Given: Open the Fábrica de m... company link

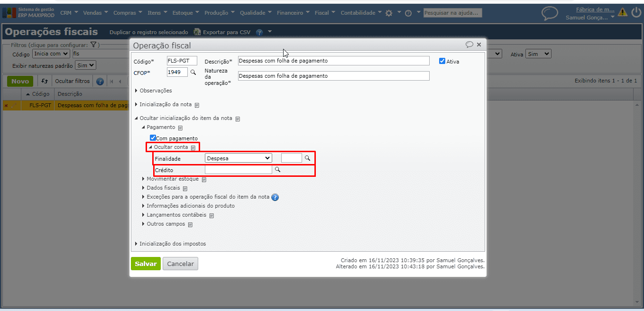Looking at the screenshot, I should pos(595,9).
